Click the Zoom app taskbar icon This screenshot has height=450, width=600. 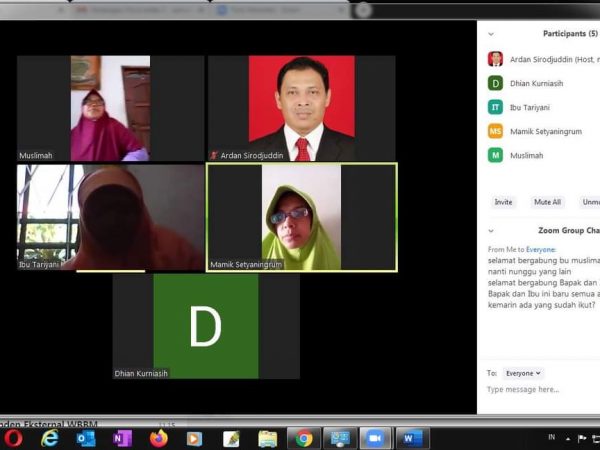coord(375,438)
